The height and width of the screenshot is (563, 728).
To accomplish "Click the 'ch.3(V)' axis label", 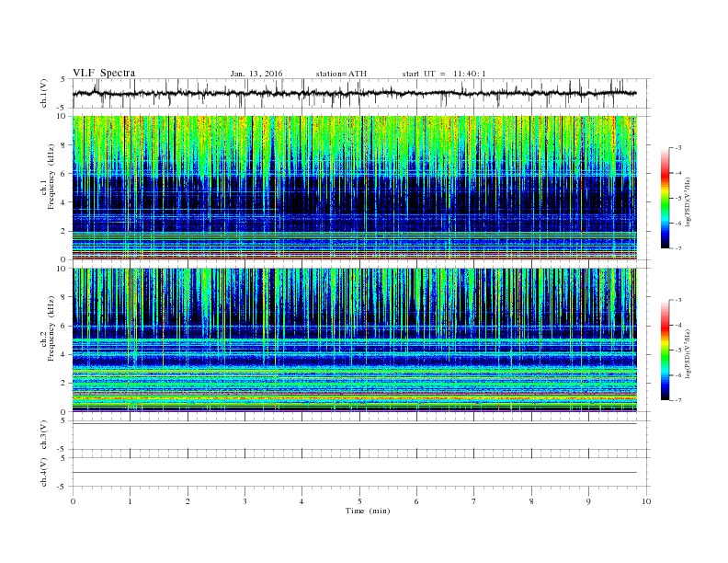I will click(x=44, y=435).
